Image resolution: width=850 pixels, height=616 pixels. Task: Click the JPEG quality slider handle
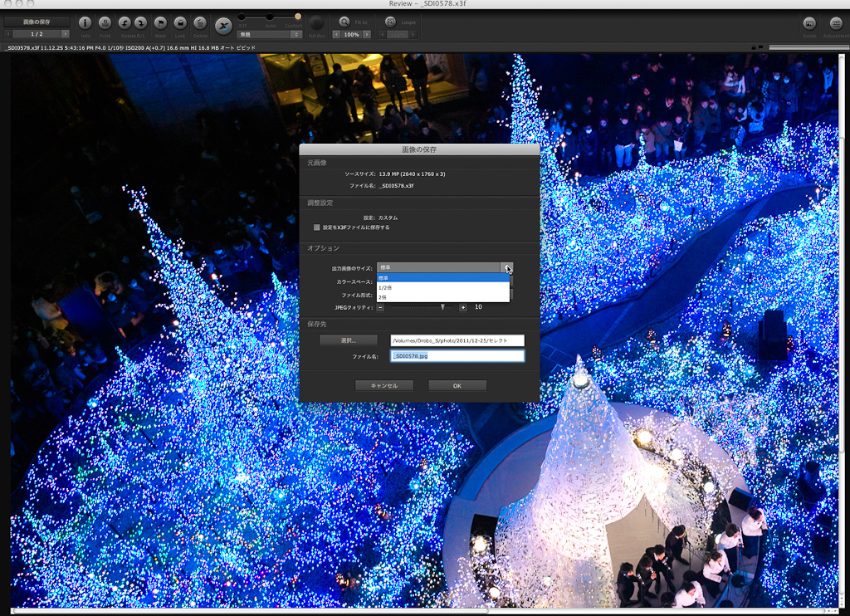[442, 307]
